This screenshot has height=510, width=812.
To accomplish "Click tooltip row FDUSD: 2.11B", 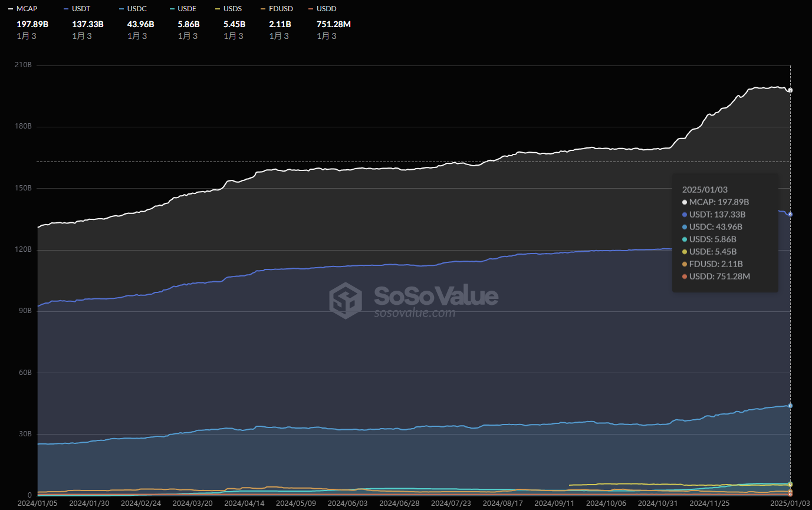I will [x=712, y=264].
